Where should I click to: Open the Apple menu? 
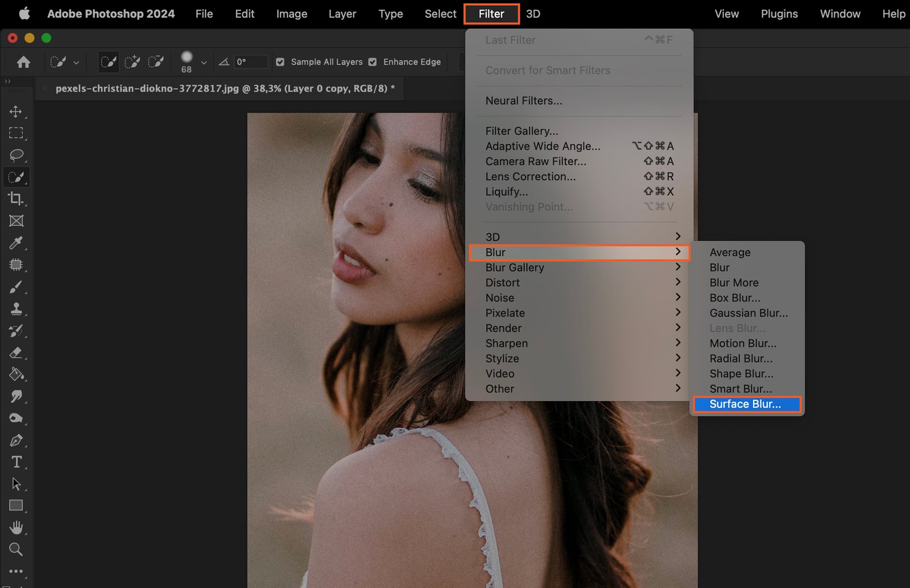(24, 14)
